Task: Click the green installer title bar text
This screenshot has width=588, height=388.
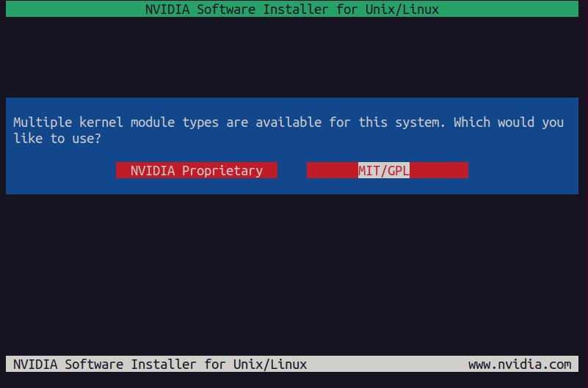Action: (291, 9)
